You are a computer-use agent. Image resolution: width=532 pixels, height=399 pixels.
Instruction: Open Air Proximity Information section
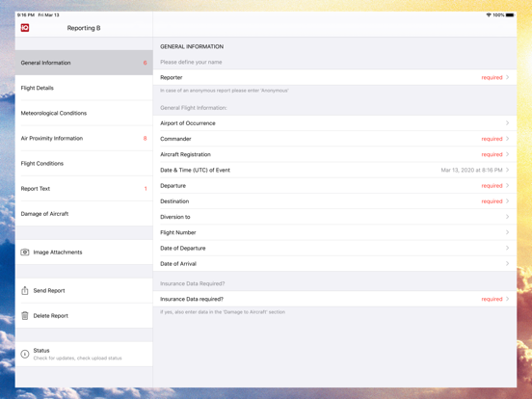point(84,138)
